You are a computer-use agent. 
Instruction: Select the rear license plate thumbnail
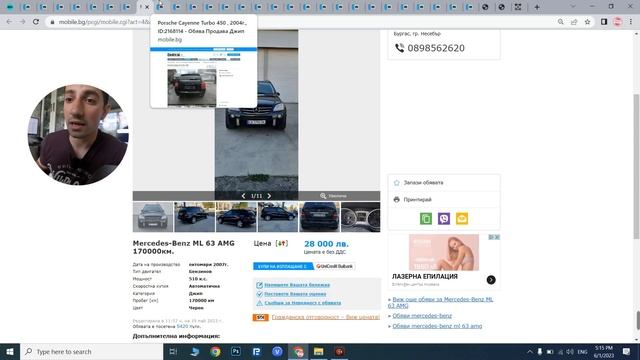pos(319,217)
